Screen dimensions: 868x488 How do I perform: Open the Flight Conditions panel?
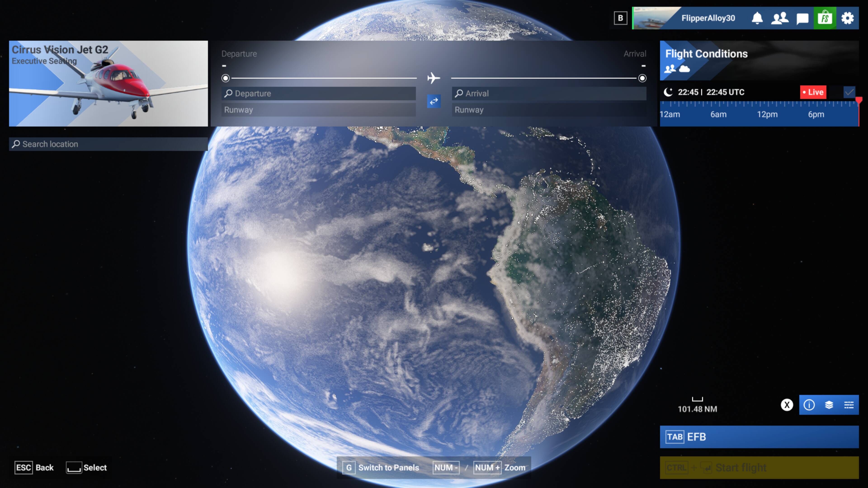(x=759, y=61)
